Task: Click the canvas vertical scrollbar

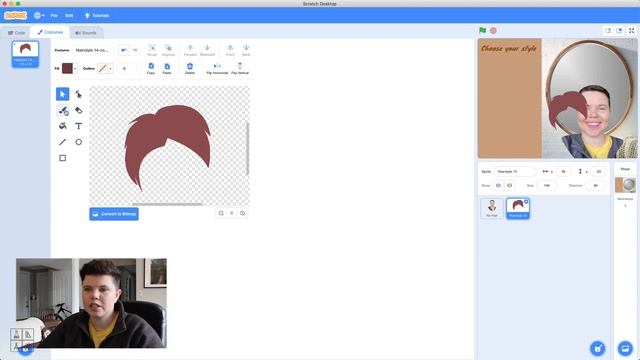Action: point(247,148)
